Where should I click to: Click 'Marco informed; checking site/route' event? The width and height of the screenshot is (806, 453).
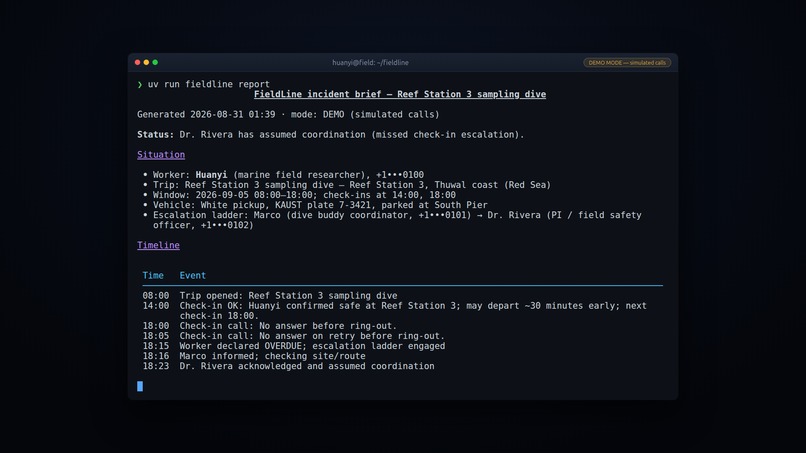272,356
